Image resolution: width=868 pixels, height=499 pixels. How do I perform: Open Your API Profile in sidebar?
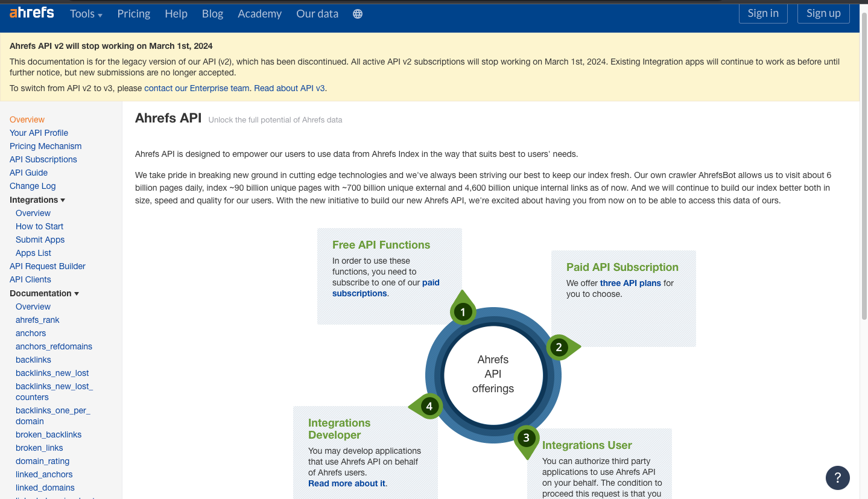click(x=39, y=133)
